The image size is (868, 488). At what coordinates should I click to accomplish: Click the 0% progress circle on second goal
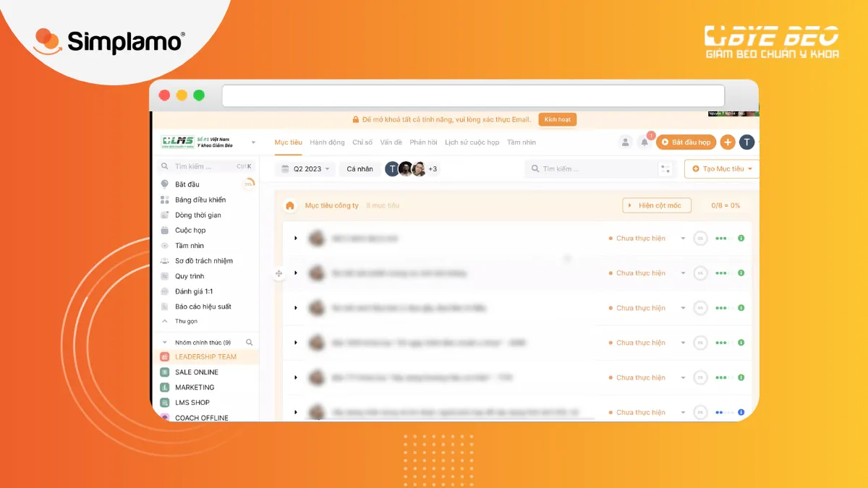[x=700, y=273]
